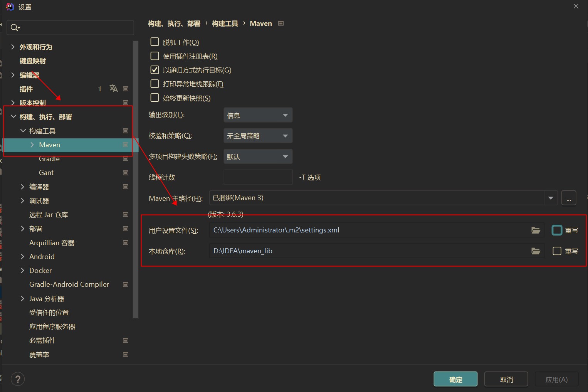Enable 重写 for the user settings file
This screenshot has width=588, height=392.
pyautogui.click(x=556, y=230)
